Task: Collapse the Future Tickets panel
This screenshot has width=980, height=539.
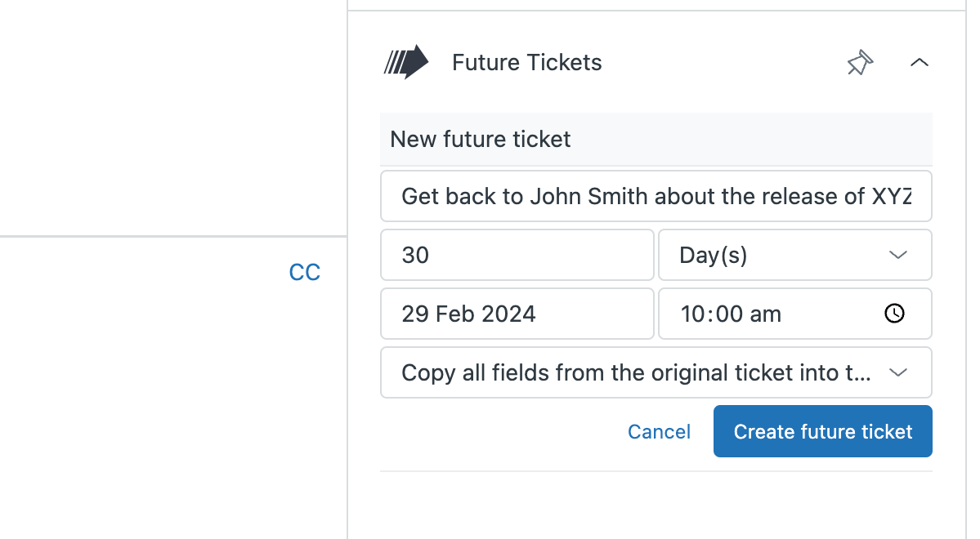Action: pyautogui.click(x=920, y=63)
